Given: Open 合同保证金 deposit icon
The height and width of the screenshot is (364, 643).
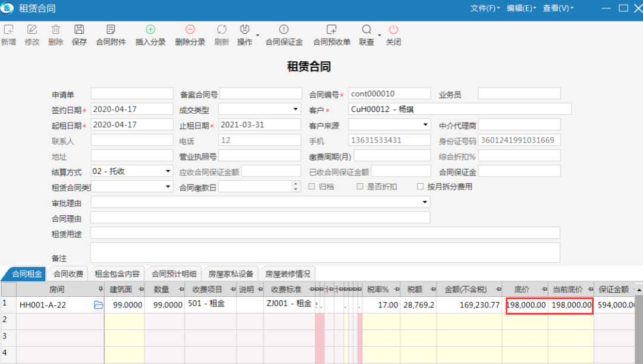Looking at the screenshot, I should (x=284, y=30).
